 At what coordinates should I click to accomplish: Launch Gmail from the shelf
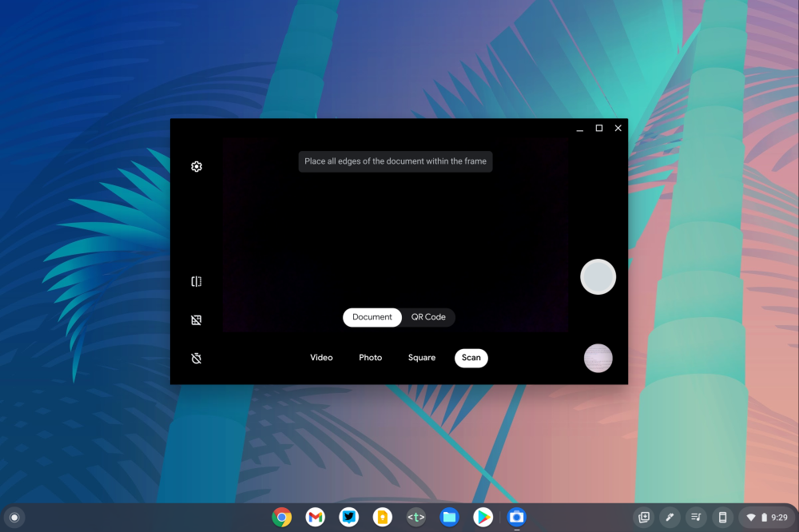click(x=316, y=518)
